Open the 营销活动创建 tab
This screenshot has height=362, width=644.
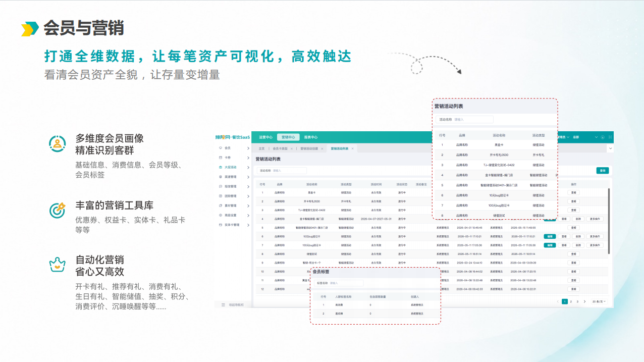click(x=309, y=149)
